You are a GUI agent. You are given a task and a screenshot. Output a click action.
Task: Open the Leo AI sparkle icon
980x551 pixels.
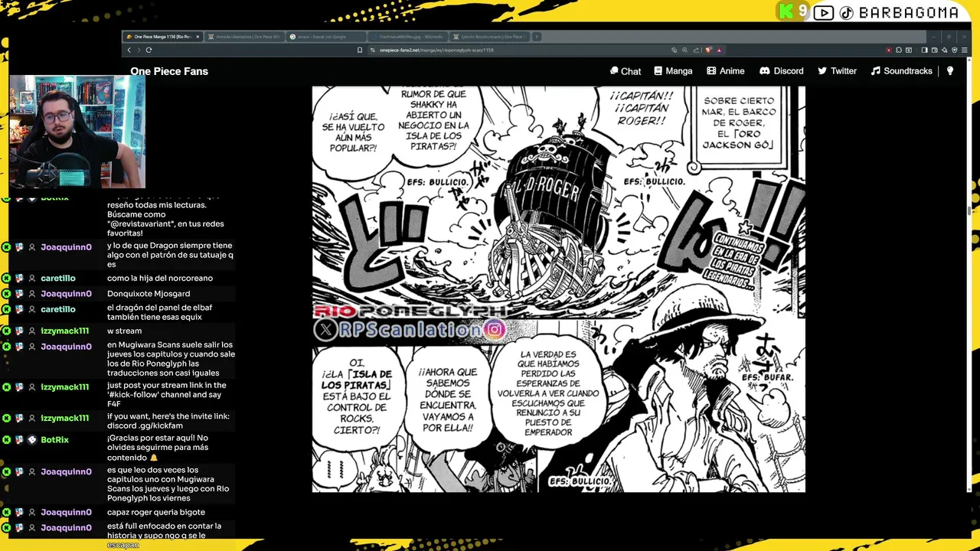(x=945, y=50)
